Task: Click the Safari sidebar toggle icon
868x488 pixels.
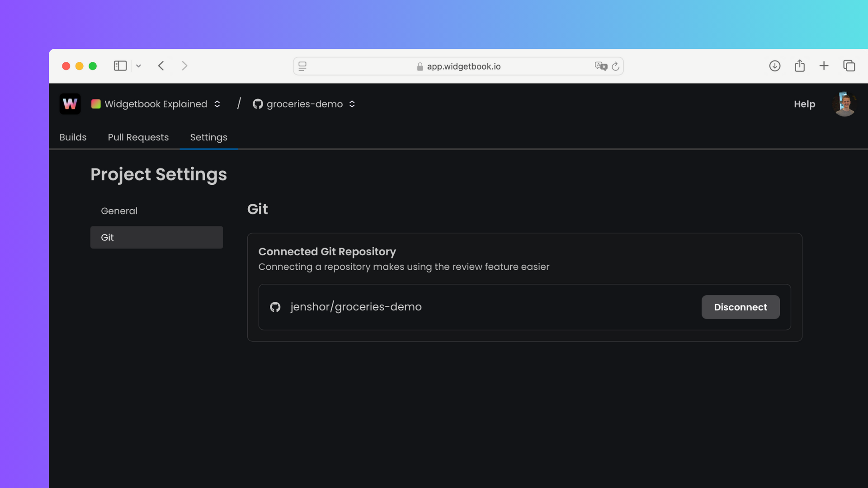Action: 120,66
